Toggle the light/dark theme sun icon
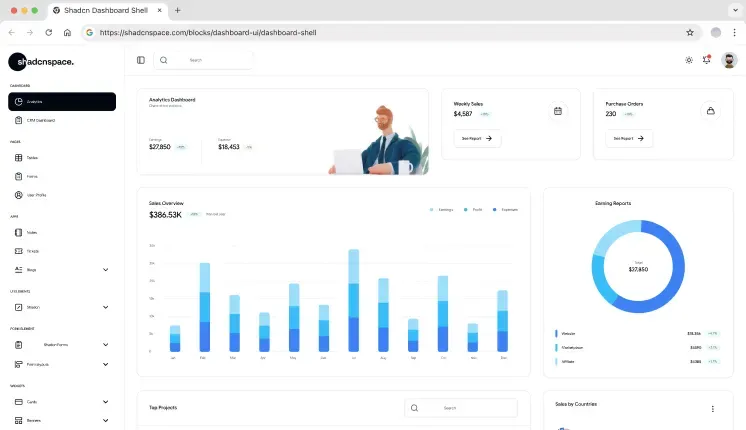Screen dimensions: 746x430 click(x=689, y=60)
